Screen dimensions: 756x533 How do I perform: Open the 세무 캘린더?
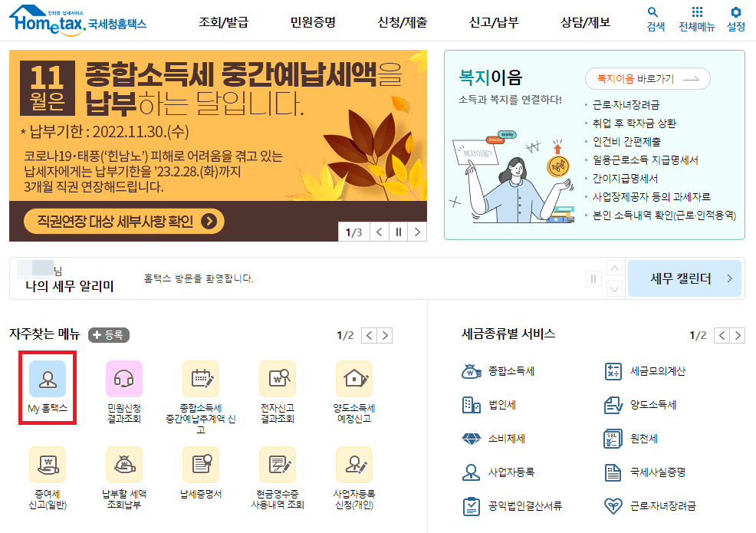(683, 279)
